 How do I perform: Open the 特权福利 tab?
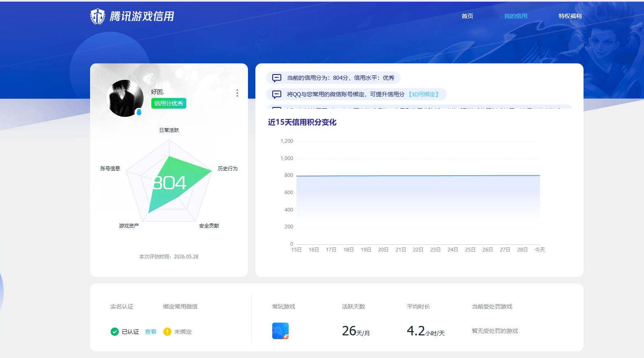570,16
